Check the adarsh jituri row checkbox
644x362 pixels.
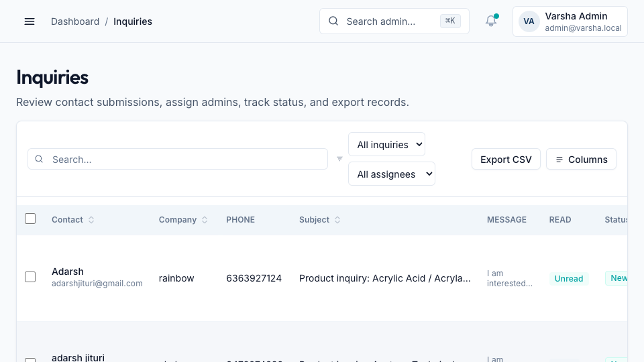30,360
